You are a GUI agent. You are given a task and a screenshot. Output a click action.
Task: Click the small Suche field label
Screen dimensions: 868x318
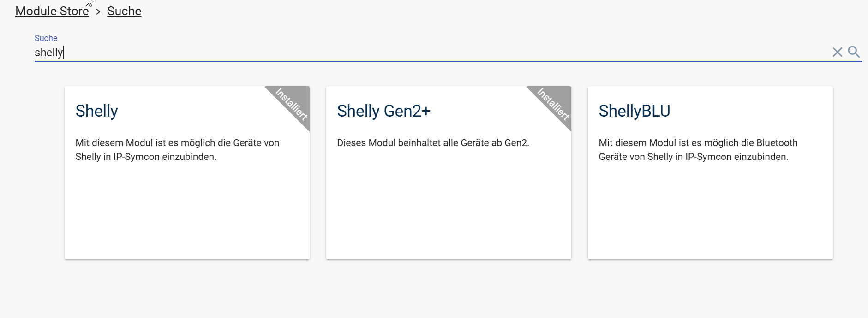tap(46, 38)
